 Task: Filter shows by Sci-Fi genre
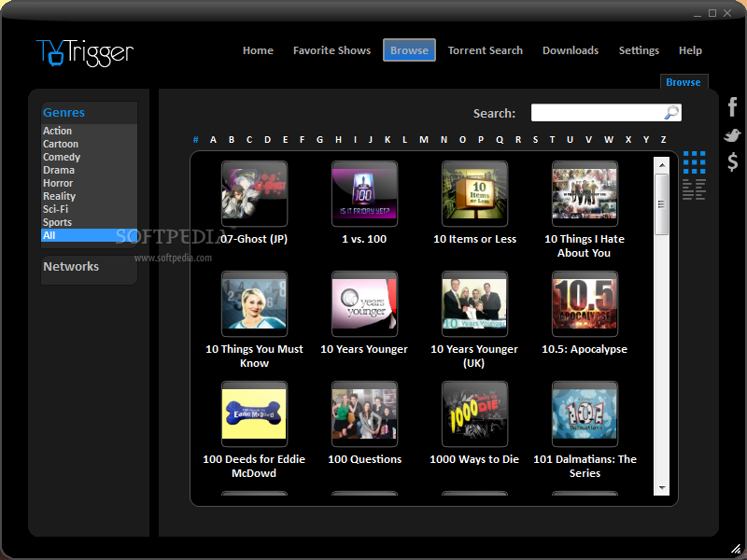point(89,209)
